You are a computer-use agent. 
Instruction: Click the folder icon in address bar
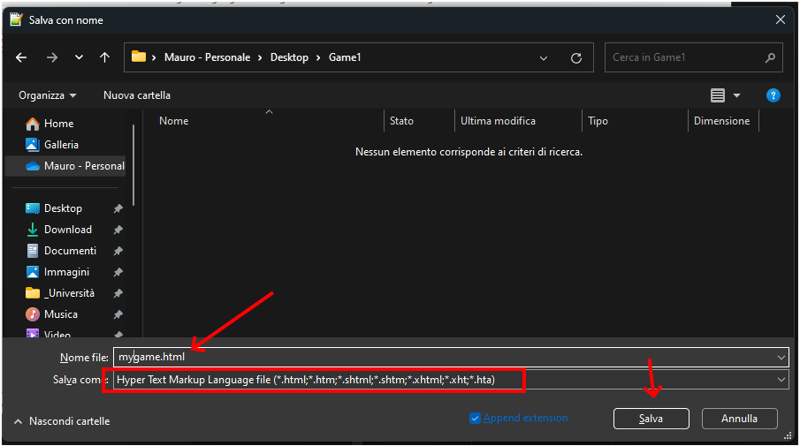click(138, 57)
